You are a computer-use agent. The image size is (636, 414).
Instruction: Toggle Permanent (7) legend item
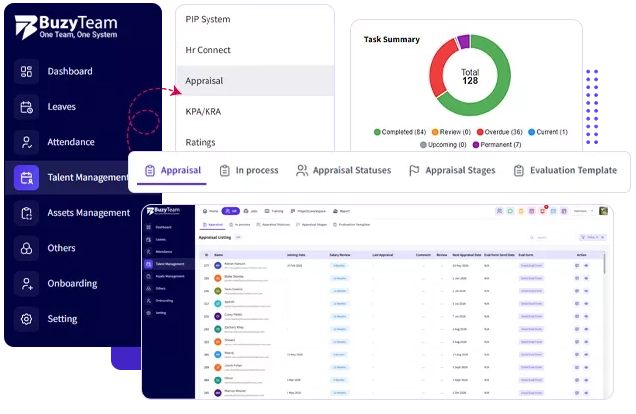497,144
